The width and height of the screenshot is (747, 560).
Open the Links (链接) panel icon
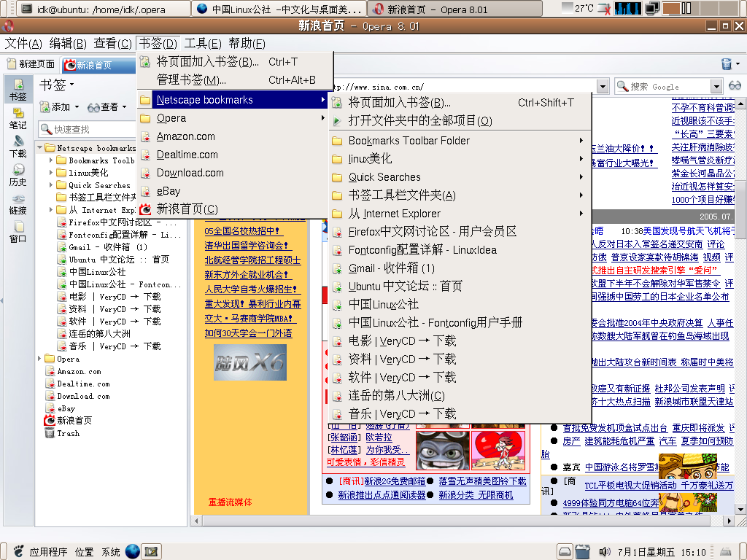pyautogui.click(x=18, y=204)
